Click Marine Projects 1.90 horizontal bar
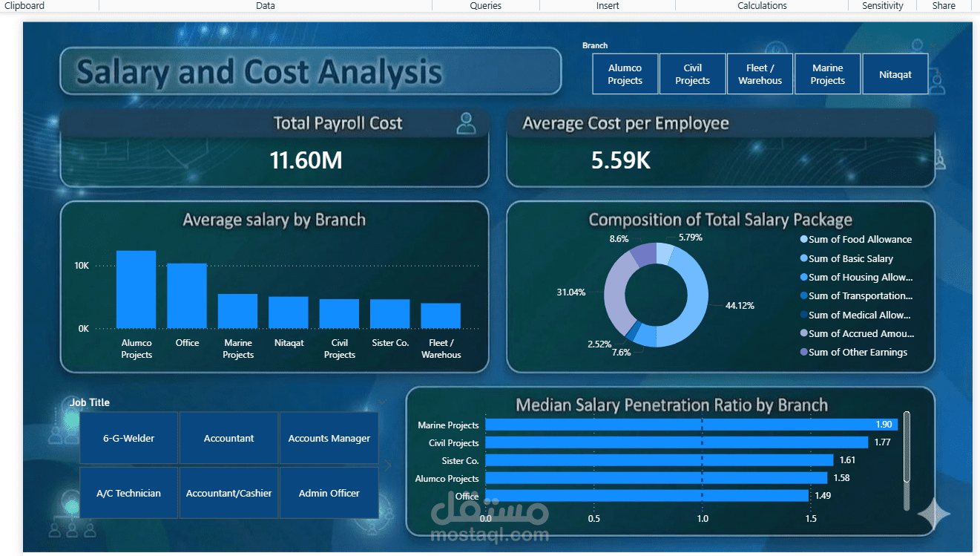 (x=691, y=425)
